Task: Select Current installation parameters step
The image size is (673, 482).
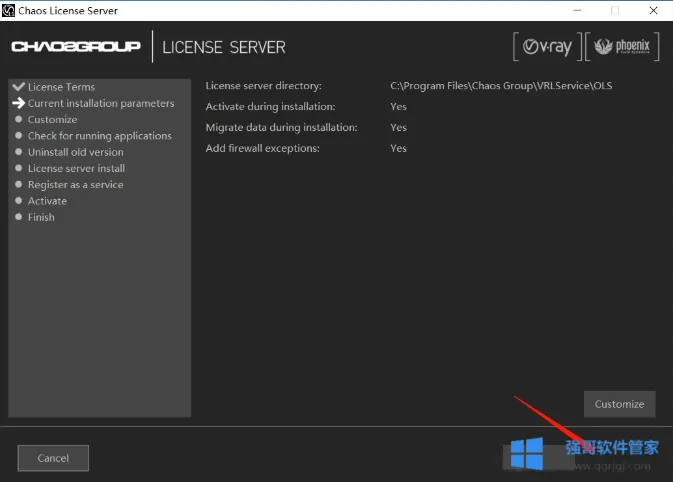Action: point(101,103)
